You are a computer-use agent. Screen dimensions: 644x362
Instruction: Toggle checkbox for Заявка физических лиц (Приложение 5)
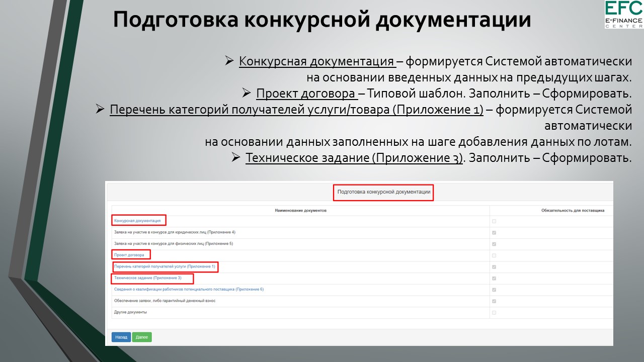(x=494, y=244)
